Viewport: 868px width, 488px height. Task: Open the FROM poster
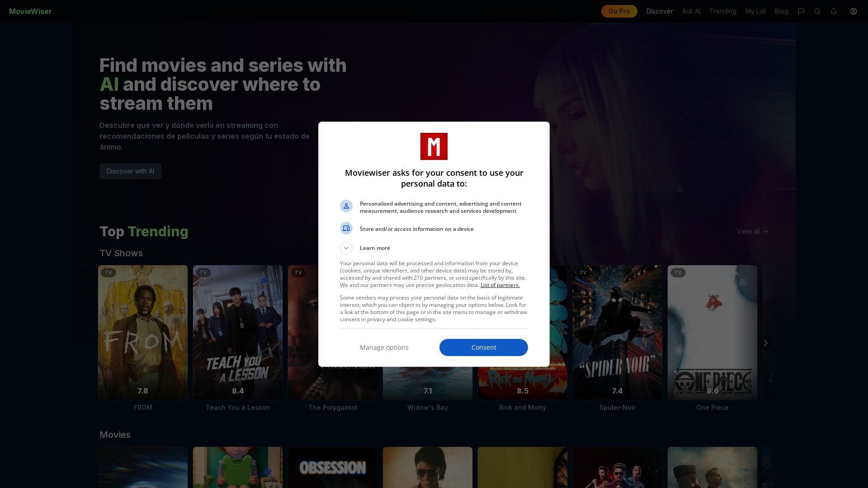tap(143, 333)
